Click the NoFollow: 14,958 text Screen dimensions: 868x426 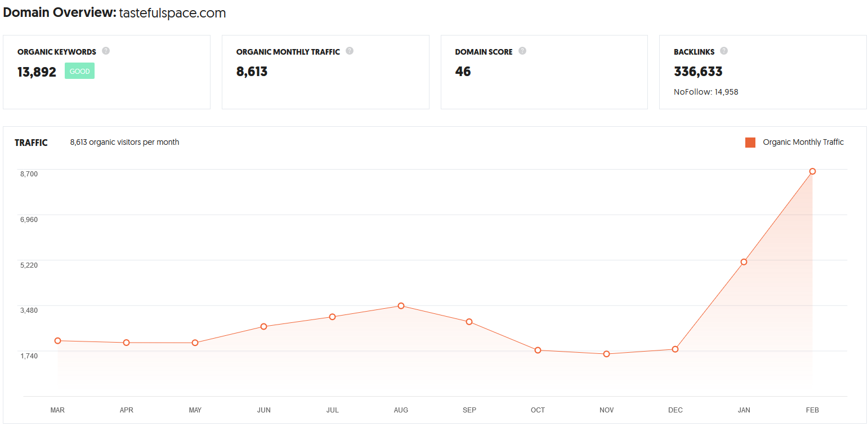pos(706,92)
